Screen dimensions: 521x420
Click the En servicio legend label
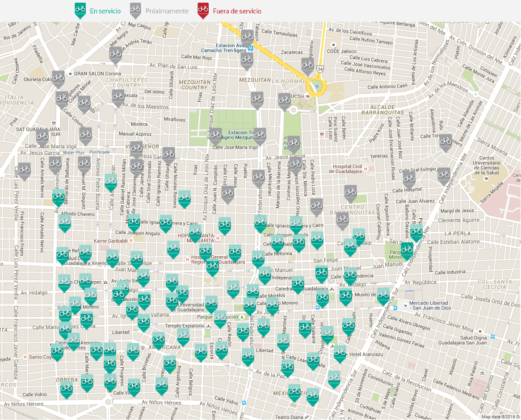[x=105, y=11]
